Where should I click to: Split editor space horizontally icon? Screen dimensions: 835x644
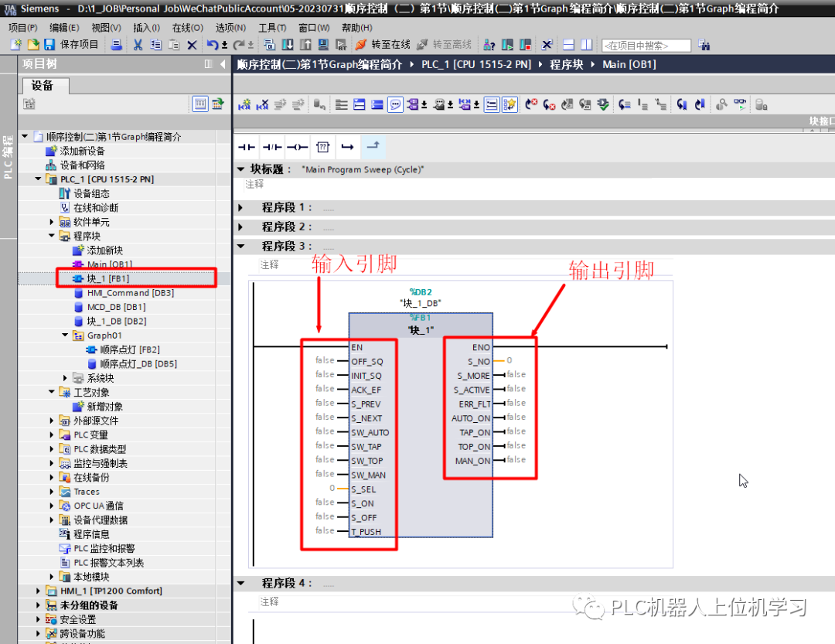tap(568, 45)
